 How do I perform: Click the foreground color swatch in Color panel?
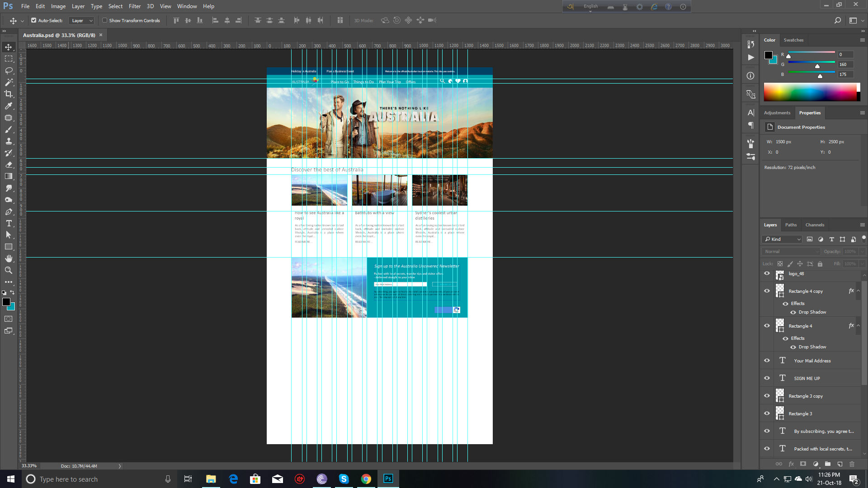[x=768, y=55]
